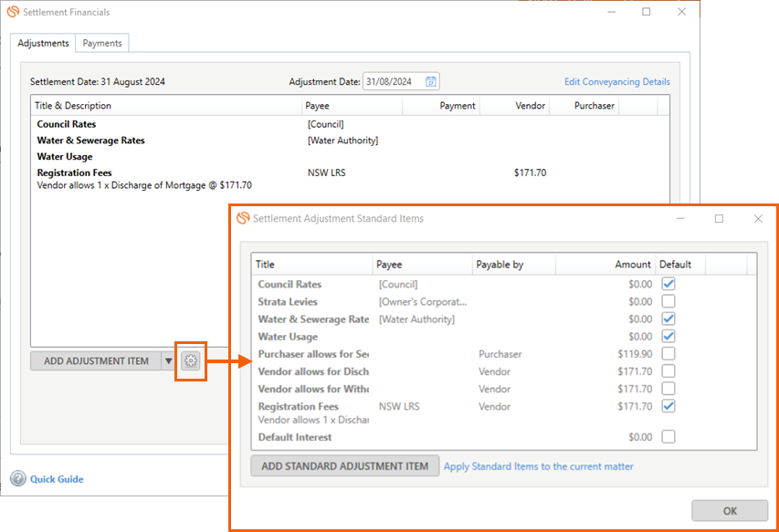This screenshot has height=532, width=779.
Task: Select the Council Rates row in Settlement Financials
Action: tap(350, 124)
